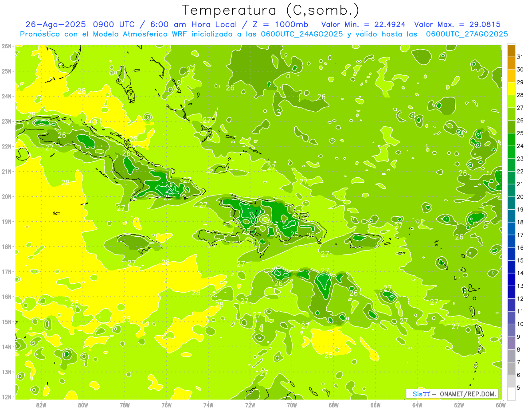Click the "22N" latitude axis label
This screenshot has width=532, height=411.
pyautogui.click(x=6, y=146)
